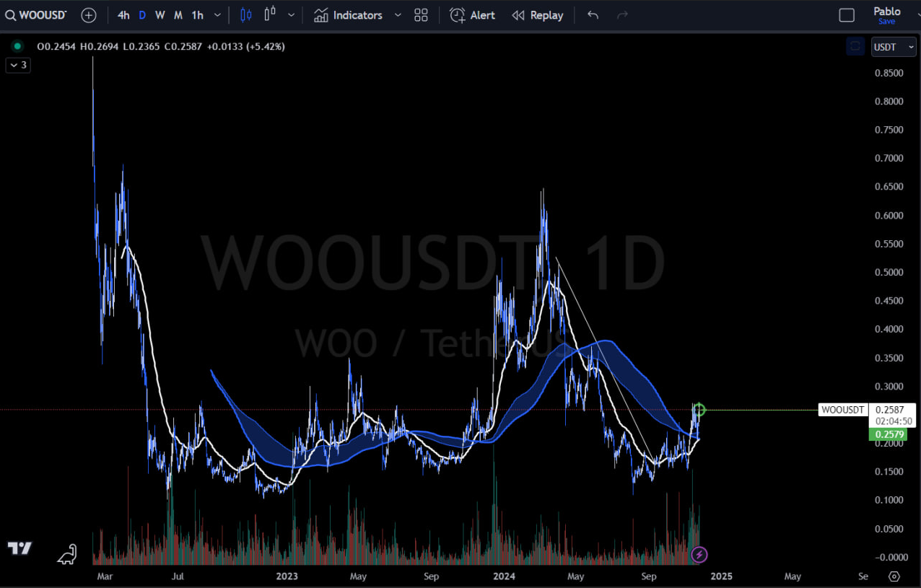Click the 0.1000 price scale value
The width and height of the screenshot is (921, 588).
click(x=888, y=500)
